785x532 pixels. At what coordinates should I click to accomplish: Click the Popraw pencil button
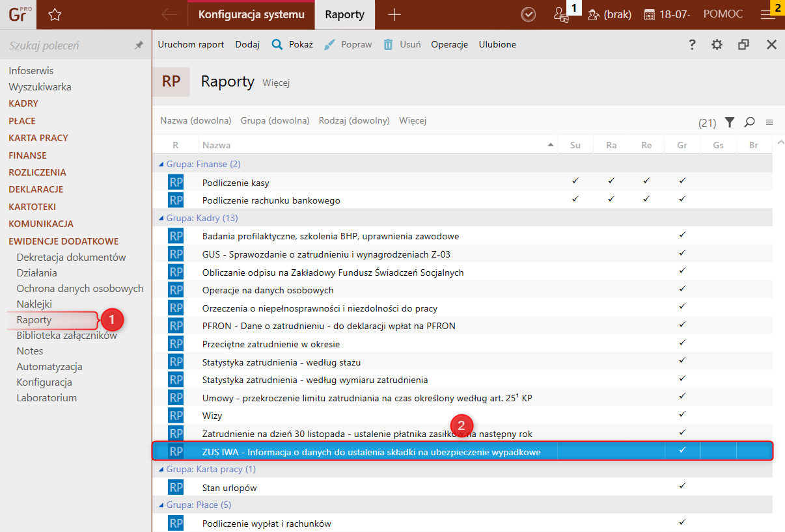pos(348,44)
